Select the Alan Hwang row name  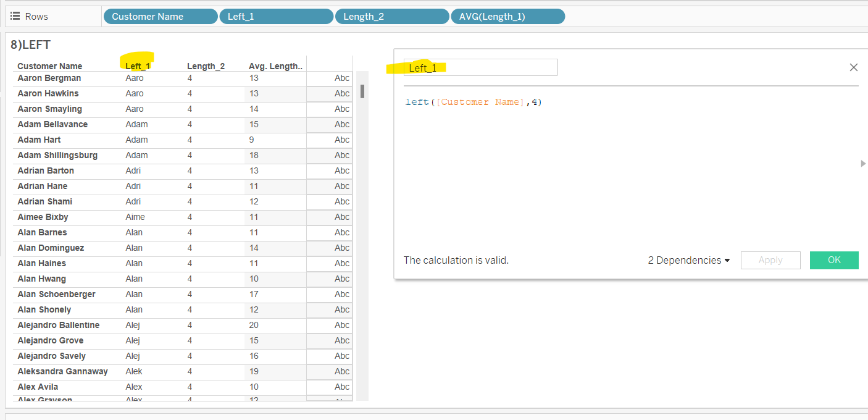[x=41, y=279]
